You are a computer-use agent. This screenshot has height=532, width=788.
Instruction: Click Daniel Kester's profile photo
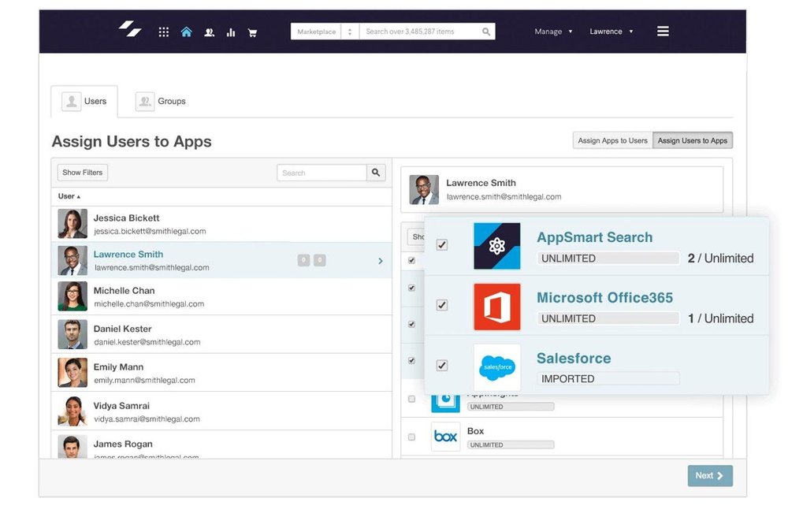[x=72, y=334]
